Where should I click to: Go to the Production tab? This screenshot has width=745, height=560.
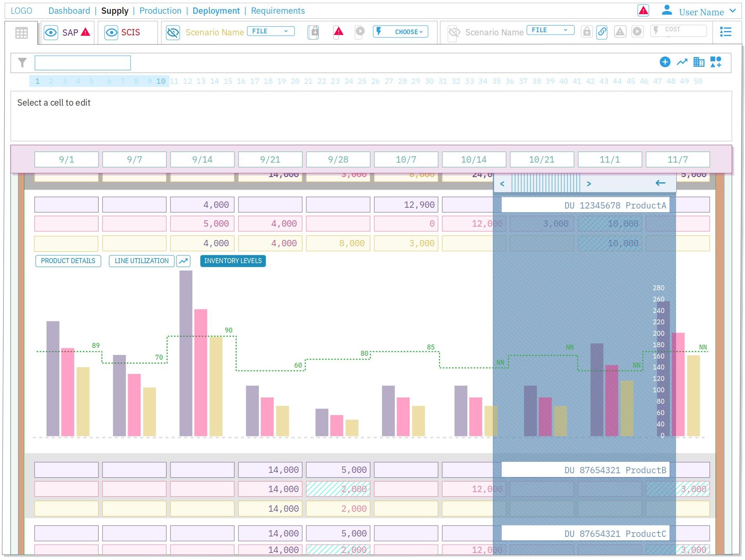coord(160,11)
